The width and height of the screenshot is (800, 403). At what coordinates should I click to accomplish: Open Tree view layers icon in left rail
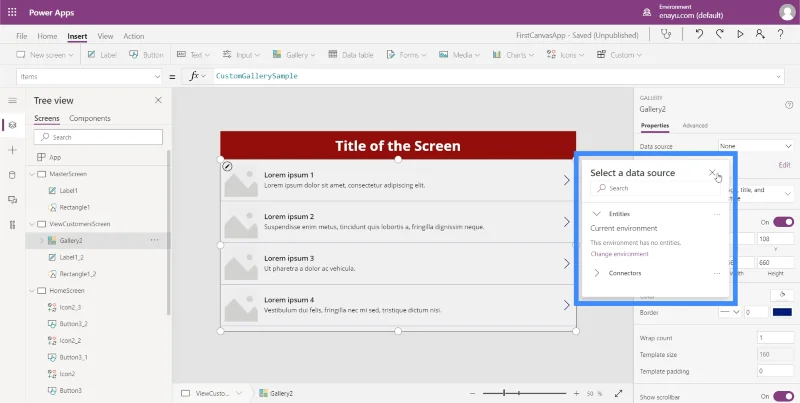[x=12, y=125]
